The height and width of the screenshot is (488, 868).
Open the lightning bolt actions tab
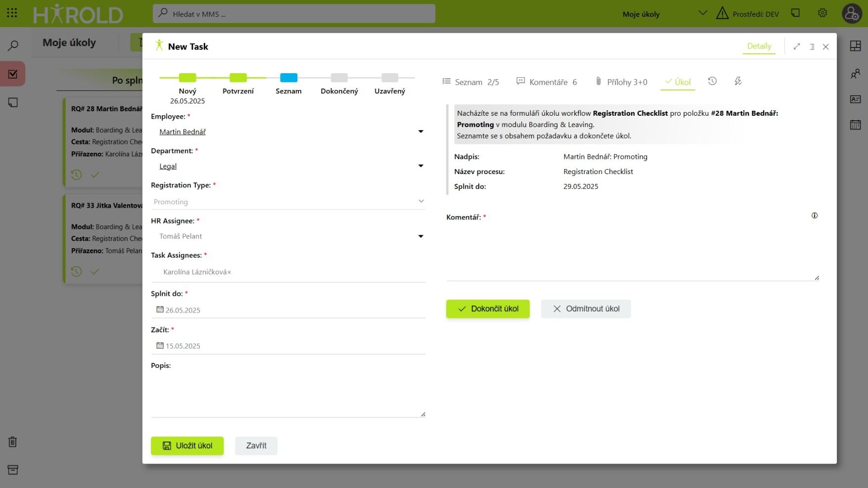click(738, 81)
